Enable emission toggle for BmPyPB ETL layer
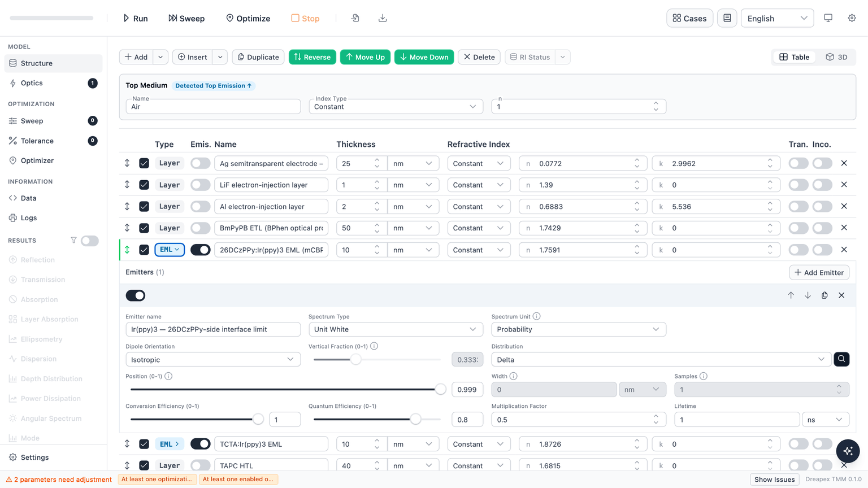This screenshot has width=868, height=488. tap(200, 228)
